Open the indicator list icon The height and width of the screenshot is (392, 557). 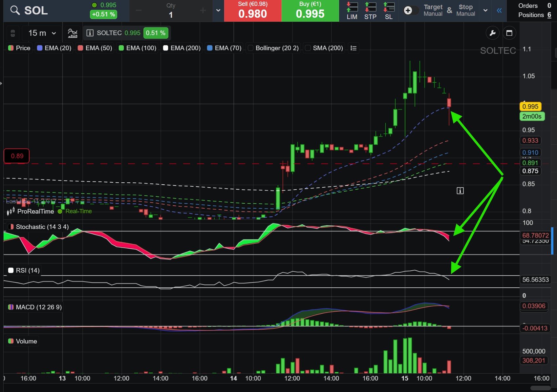[x=353, y=48]
